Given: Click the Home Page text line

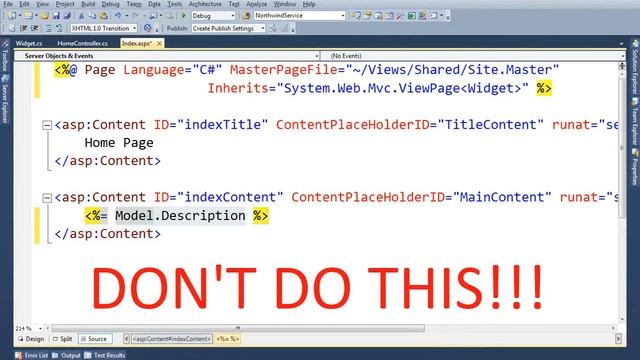Looking at the screenshot, I should tap(119, 143).
